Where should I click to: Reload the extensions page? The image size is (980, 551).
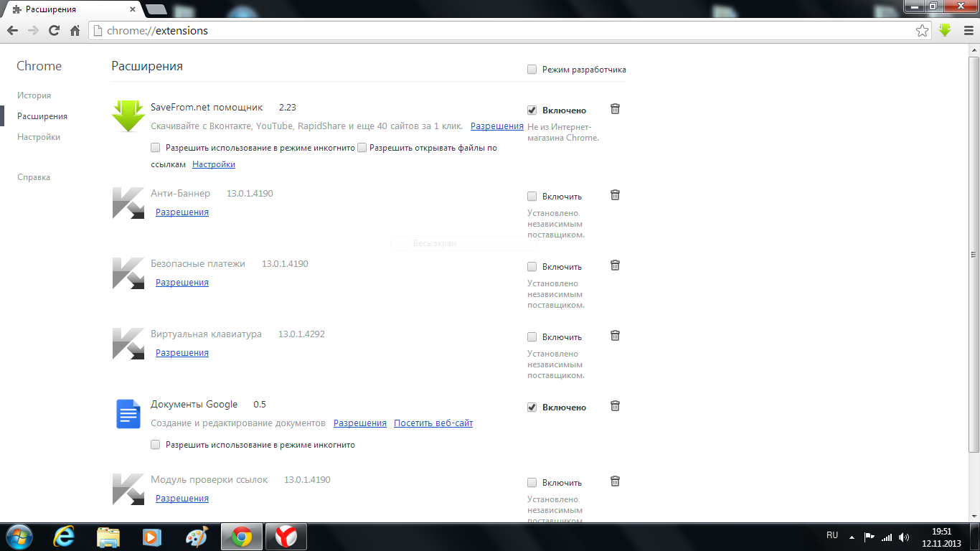click(x=54, y=31)
